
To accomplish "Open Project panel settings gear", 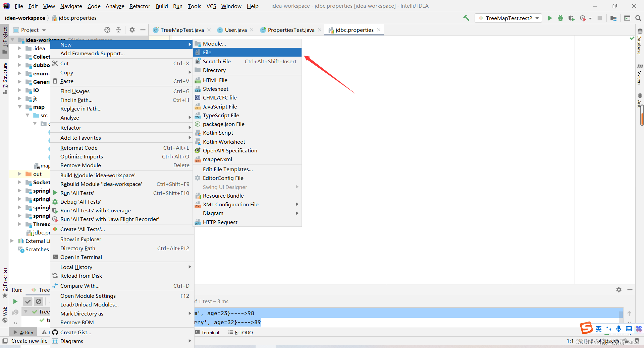I will tap(132, 30).
